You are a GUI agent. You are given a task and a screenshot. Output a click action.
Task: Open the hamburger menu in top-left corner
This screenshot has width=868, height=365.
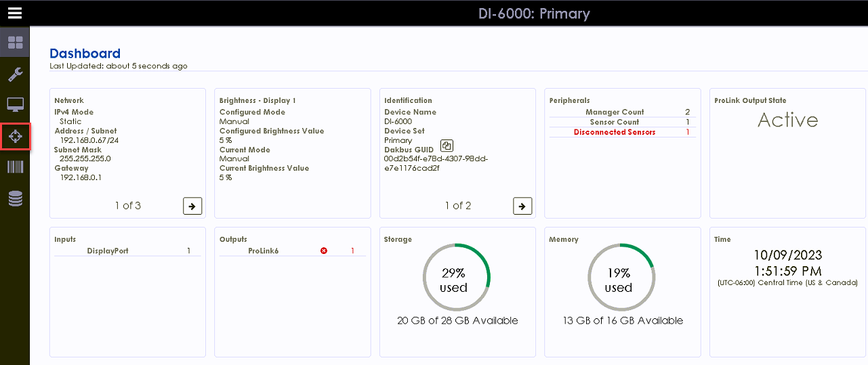(x=15, y=13)
